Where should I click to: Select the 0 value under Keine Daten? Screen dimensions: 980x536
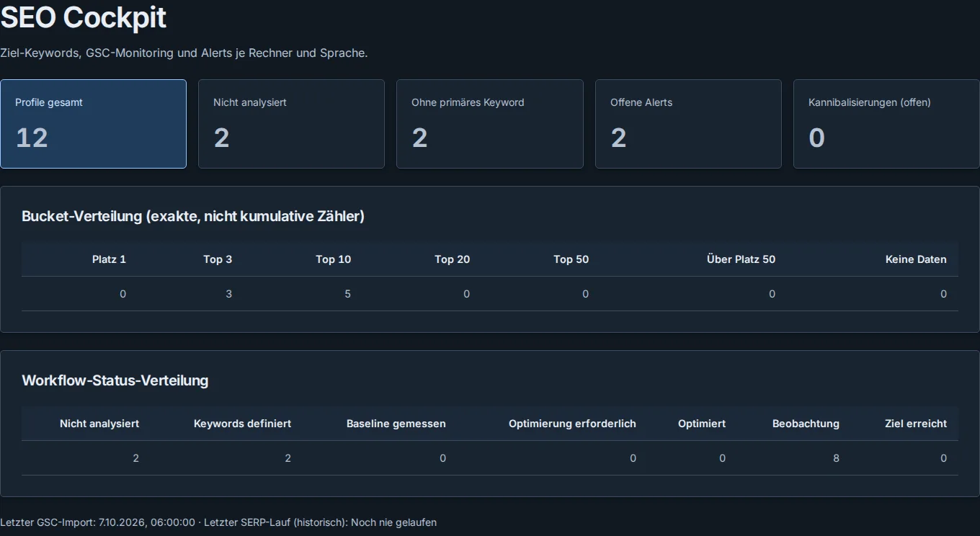point(943,294)
